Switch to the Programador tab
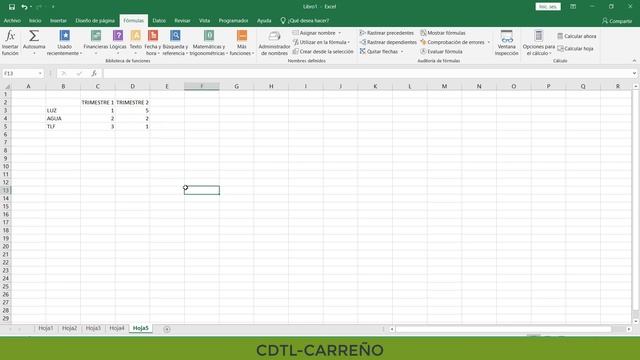Image resolution: width=640 pixels, height=360 pixels. coord(233,20)
